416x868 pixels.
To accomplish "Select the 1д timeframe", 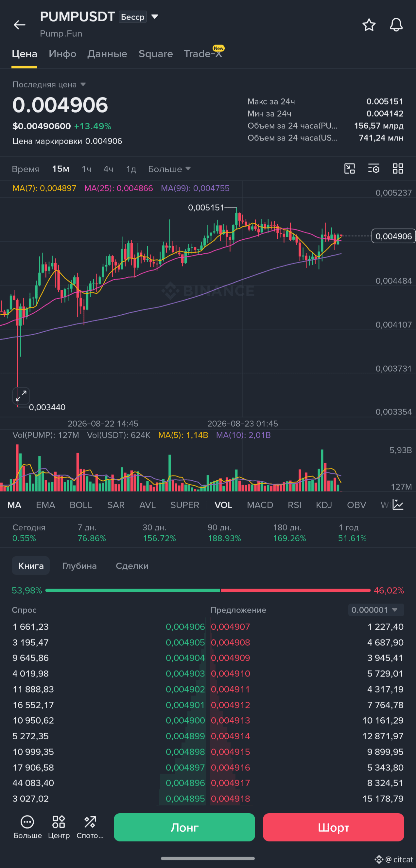I will [x=131, y=169].
